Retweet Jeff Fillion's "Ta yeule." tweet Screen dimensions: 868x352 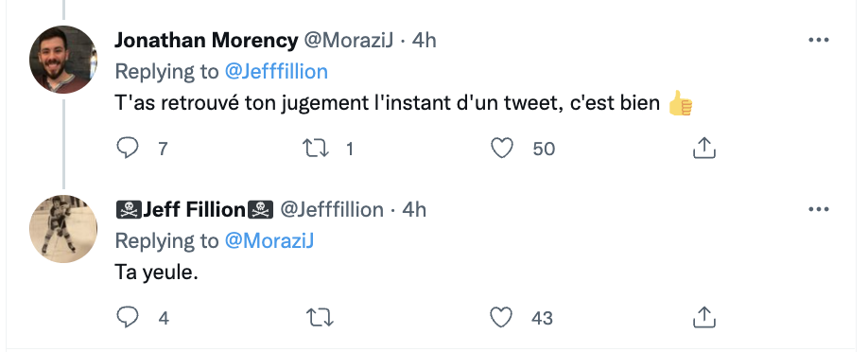click(320, 318)
